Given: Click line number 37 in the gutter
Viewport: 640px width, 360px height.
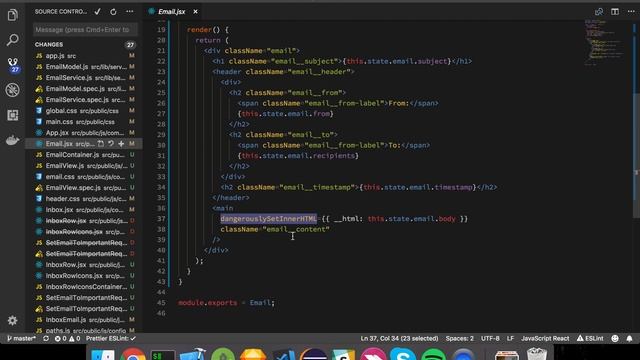Looking at the screenshot, I should 161,219.
